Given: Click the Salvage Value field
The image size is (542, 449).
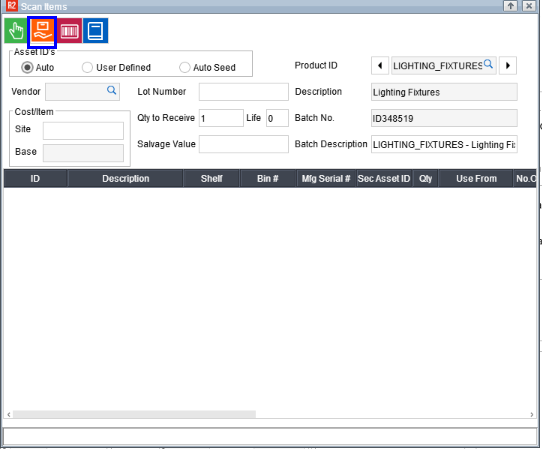Looking at the screenshot, I should click(244, 144).
